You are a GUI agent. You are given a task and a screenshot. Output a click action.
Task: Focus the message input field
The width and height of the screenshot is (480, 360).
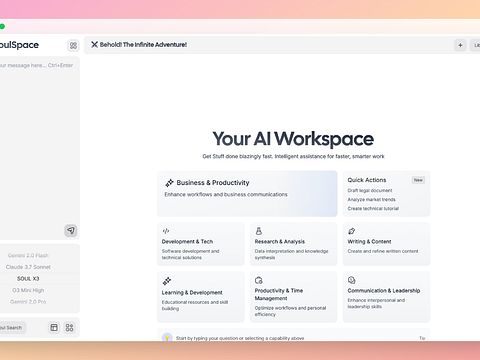point(38,140)
